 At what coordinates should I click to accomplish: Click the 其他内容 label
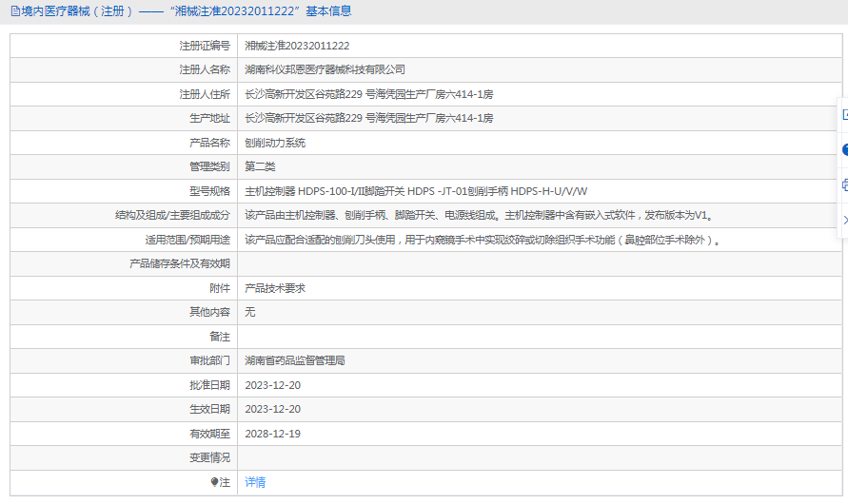(209, 312)
